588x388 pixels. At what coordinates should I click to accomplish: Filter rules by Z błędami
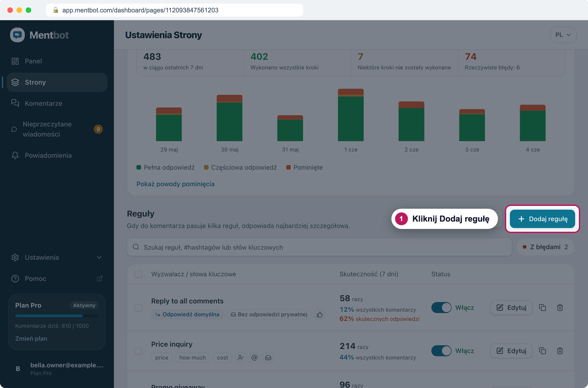point(545,247)
